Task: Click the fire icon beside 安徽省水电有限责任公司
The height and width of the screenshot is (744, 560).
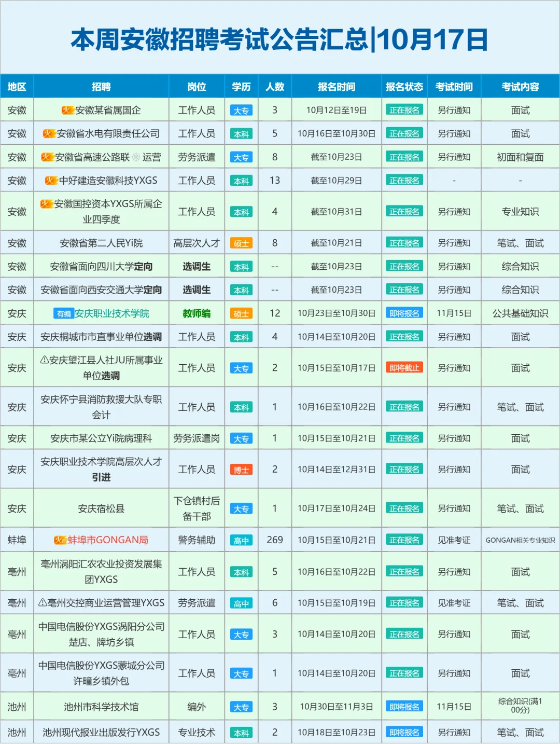Action: (49, 133)
